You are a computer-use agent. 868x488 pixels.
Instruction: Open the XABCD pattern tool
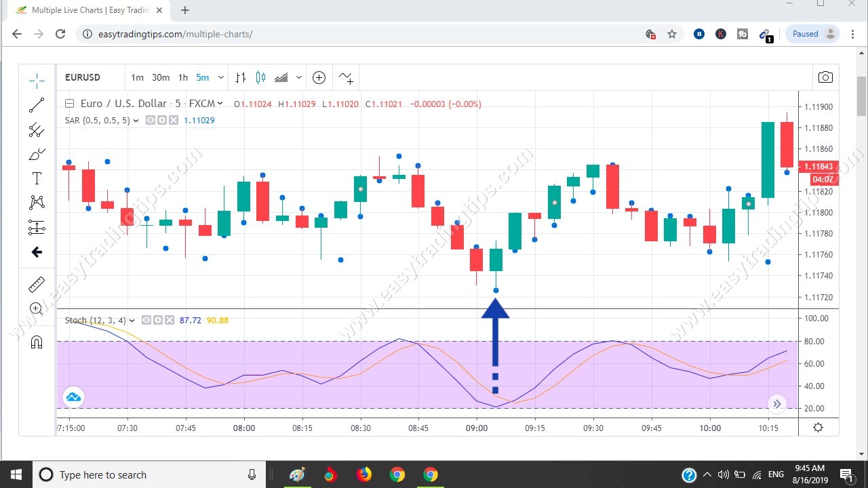click(x=37, y=202)
